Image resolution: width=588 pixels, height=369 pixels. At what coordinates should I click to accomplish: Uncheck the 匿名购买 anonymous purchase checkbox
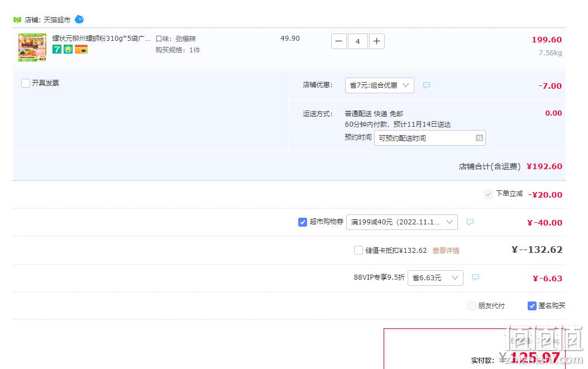tap(532, 305)
